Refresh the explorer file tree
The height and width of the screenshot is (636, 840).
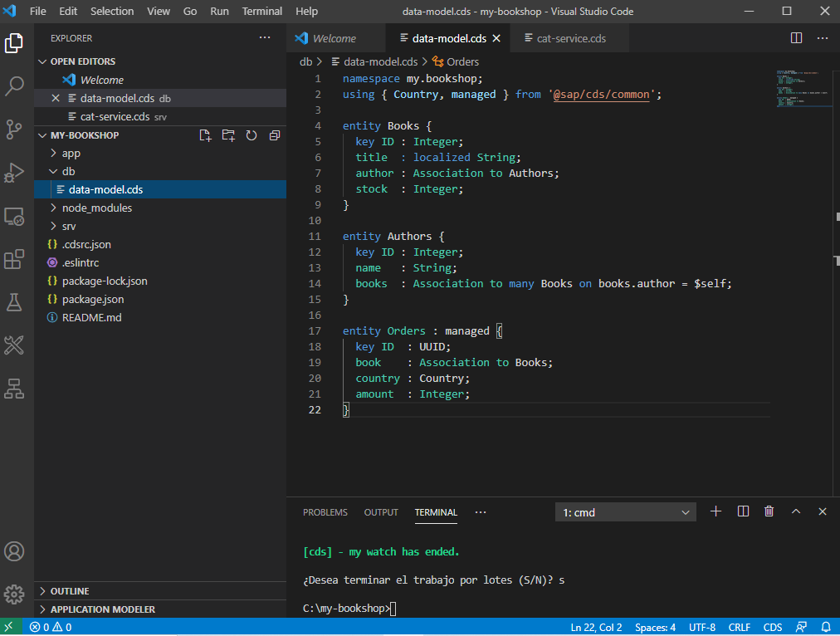tap(252, 135)
